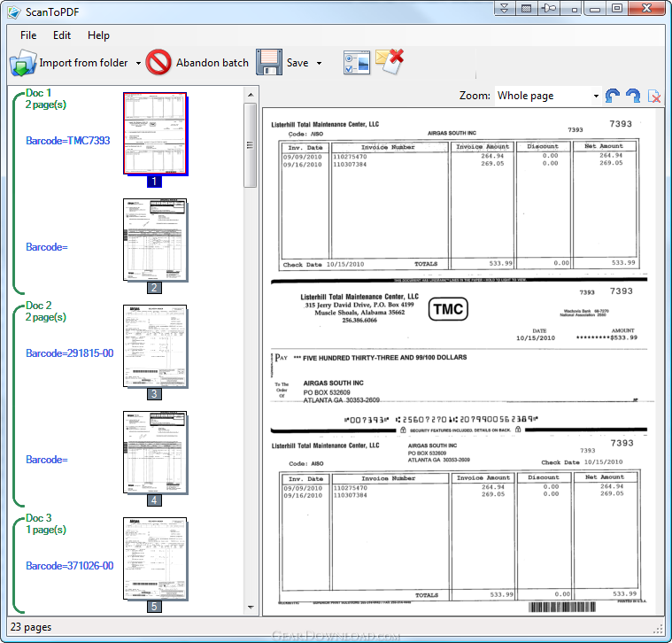Open the File menu
The image size is (672, 643).
click(28, 35)
